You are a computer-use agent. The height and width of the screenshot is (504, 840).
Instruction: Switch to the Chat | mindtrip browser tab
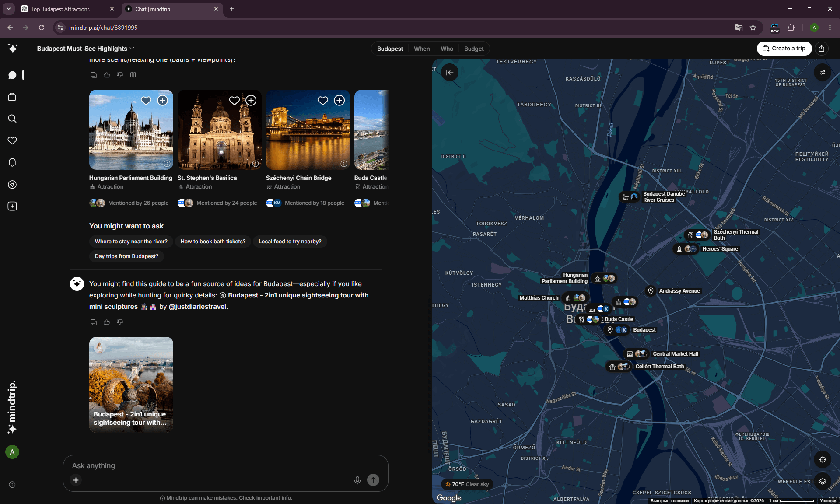pyautogui.click(x=172, y=9)
